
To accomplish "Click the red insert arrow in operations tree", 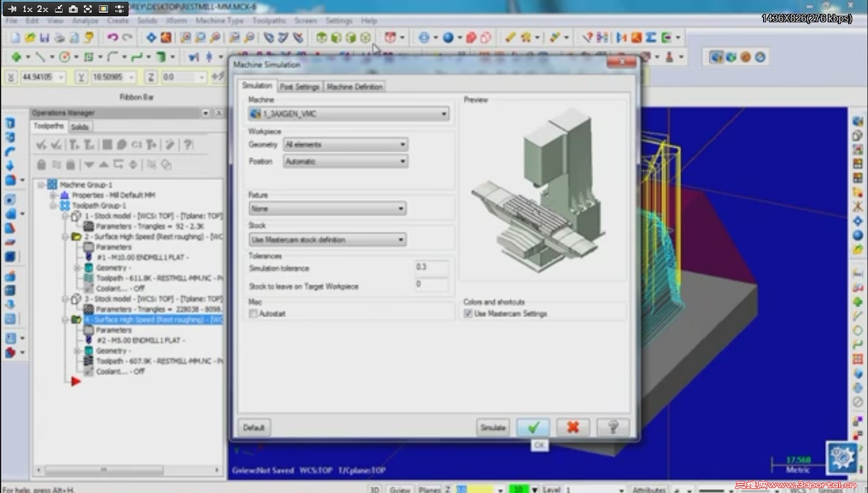I will 75,382.
